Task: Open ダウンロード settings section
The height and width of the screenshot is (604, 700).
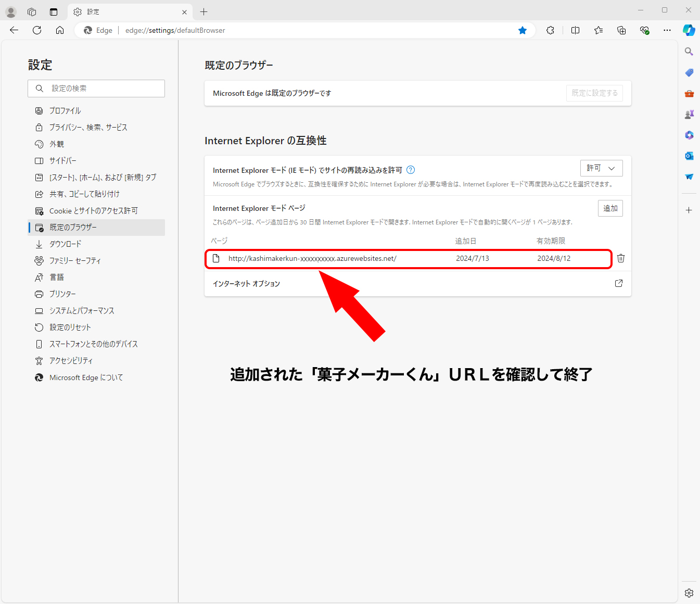Action: [x=96, y=244]
